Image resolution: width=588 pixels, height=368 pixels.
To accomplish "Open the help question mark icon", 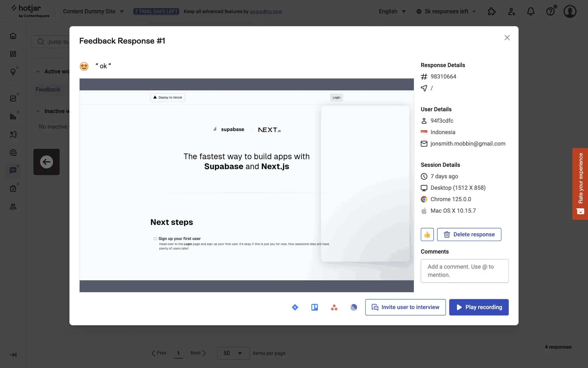I will click(x=550, y=11).
